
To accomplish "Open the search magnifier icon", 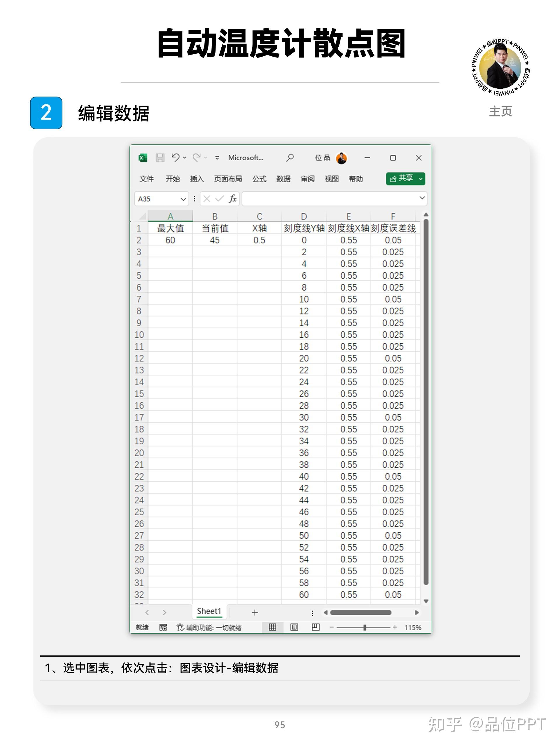I will point(290,158).
